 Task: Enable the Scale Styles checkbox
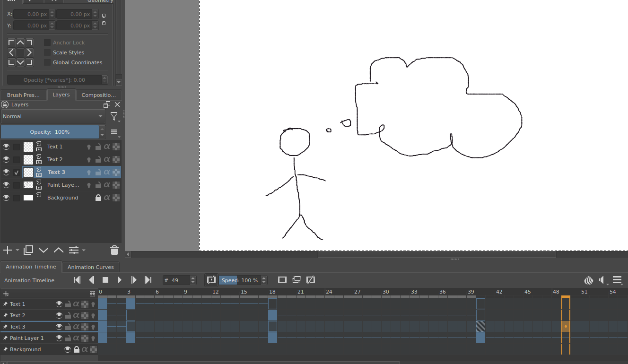pos(47,52)
